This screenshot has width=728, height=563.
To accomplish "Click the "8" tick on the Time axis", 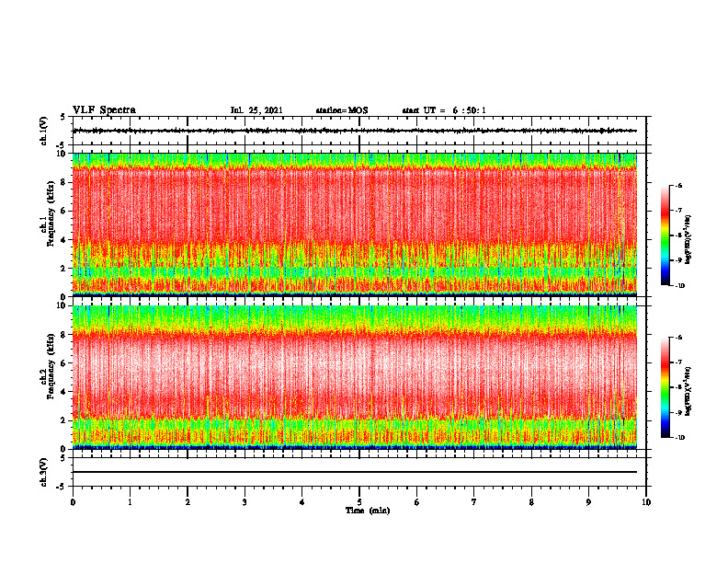I will click(x=531, y=502).
